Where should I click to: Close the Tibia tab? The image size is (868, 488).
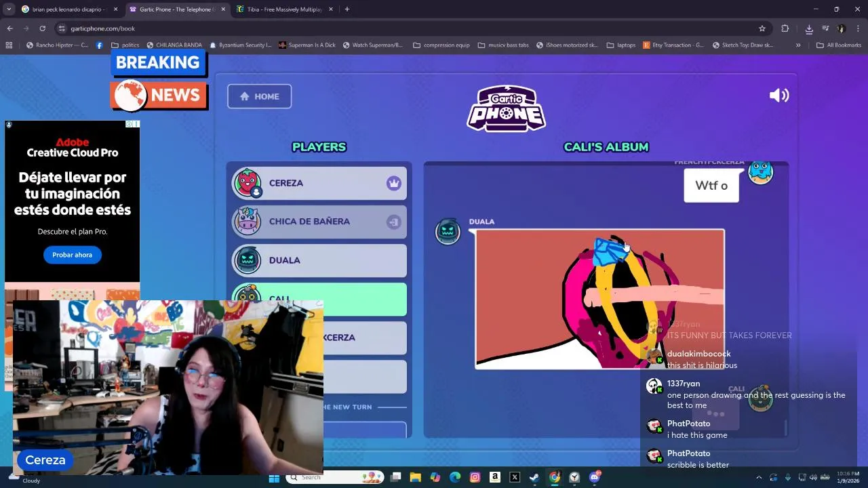331,9
